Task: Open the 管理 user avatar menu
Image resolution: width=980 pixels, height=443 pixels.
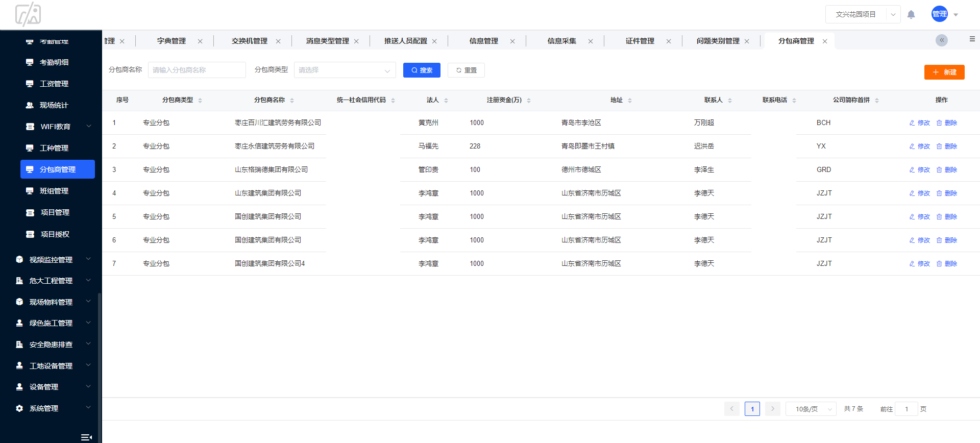Action: coord(944,14)
